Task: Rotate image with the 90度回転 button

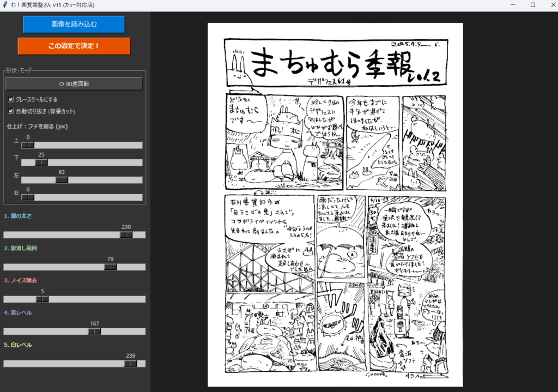Action: pyautogui.click(x=74, y=84)
